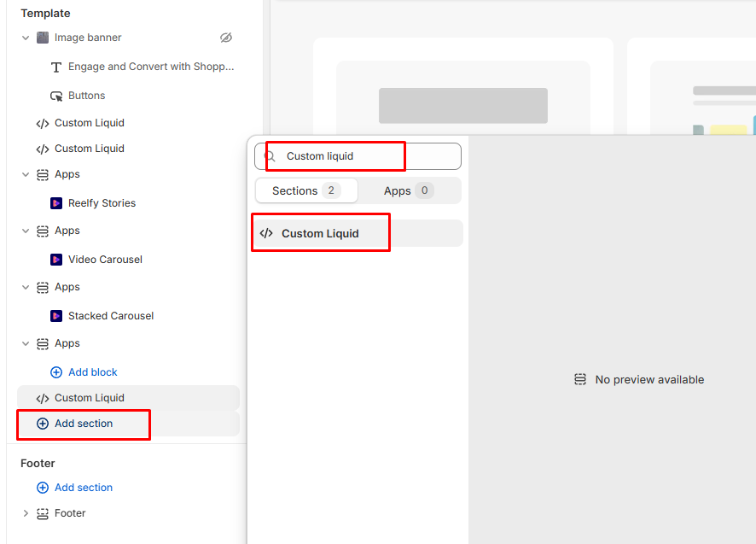Switch to the Apps tab in picker

(x=409, y=190)
